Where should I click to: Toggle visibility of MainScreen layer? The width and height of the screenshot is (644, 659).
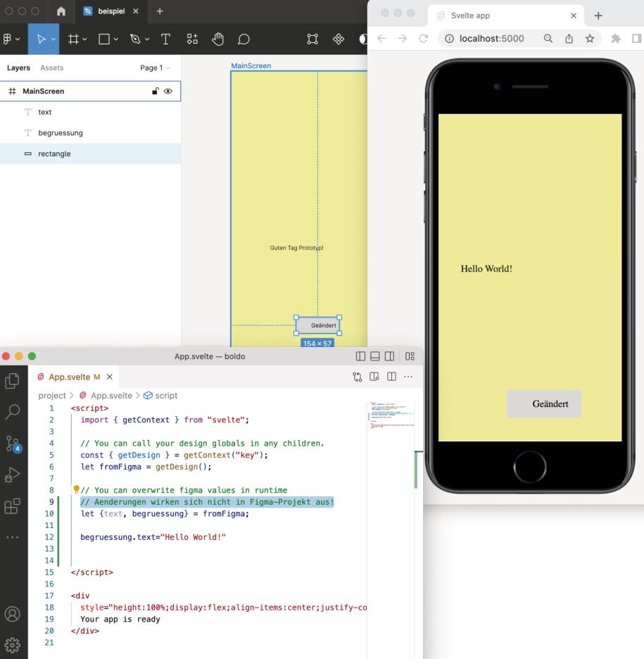168,92
